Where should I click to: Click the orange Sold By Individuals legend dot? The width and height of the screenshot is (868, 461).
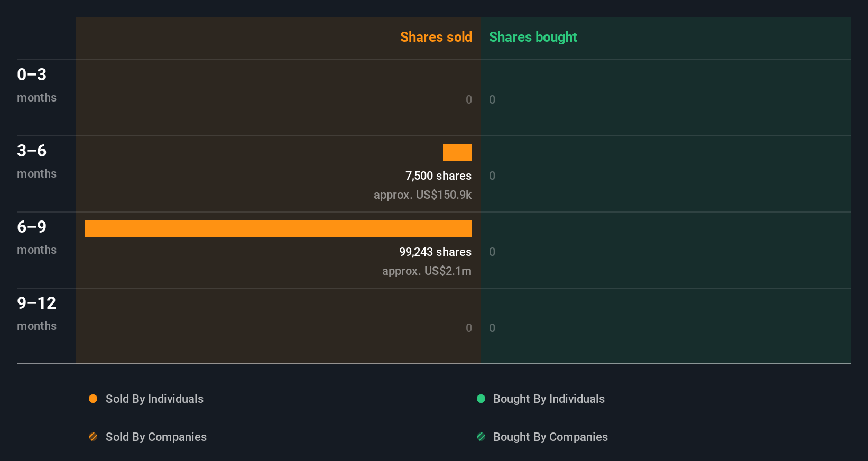[x=93, y=399]
